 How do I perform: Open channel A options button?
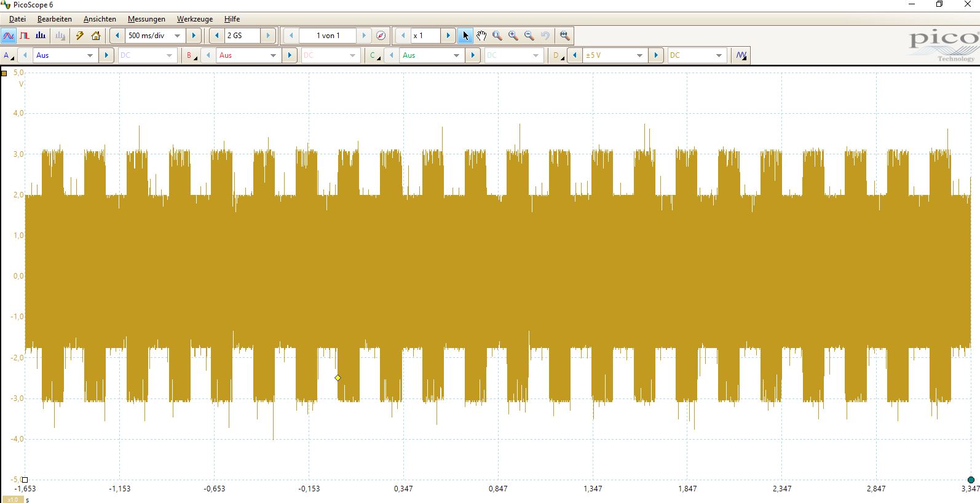coord(8,55)
